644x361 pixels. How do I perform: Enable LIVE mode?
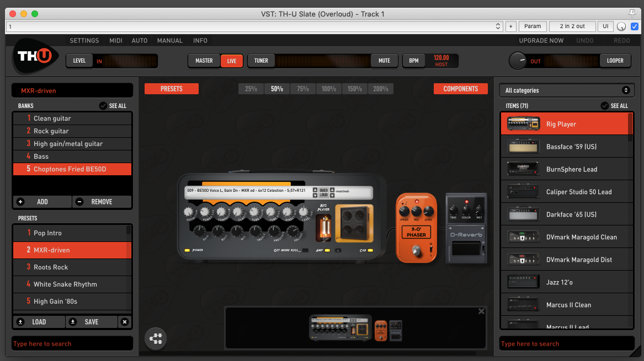tap(232, 61)
